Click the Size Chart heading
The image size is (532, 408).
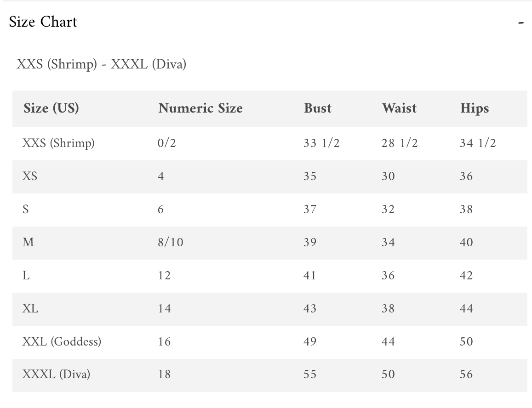[x=43, y=22]
